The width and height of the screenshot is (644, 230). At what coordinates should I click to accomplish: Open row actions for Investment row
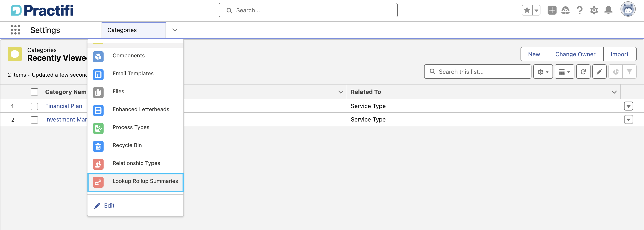[x=628, y=119]
